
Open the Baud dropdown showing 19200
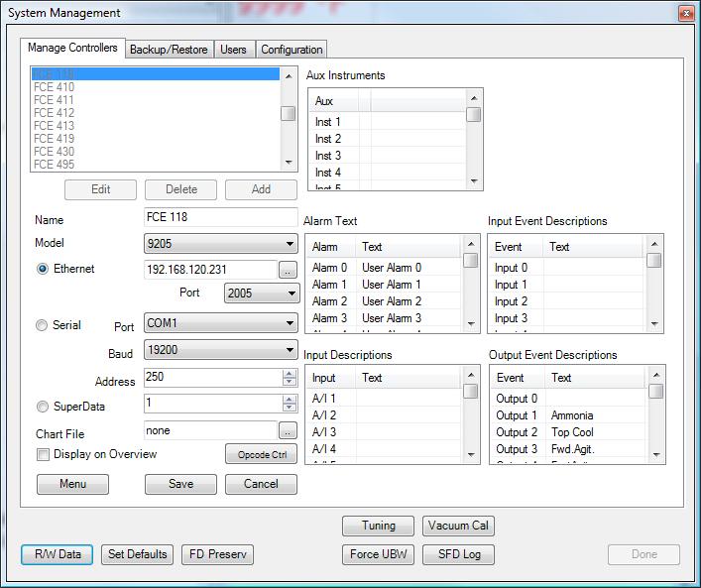(x=221, y=350)
